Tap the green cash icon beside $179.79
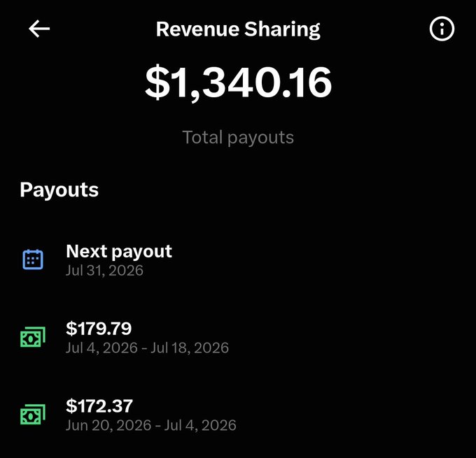The height and width of the screenshot is (458, 476). pos(33,337)
